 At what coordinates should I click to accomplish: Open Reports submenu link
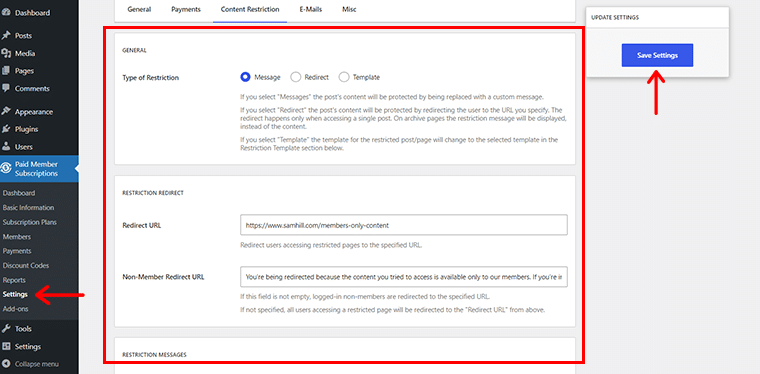pyautogui.click(x=14, y=280)
